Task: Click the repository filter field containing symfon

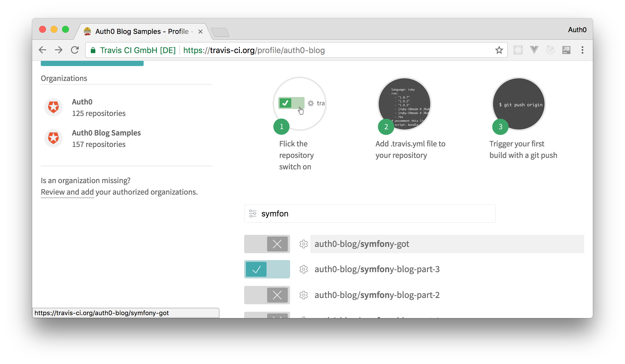Action: tap(373, 214)
